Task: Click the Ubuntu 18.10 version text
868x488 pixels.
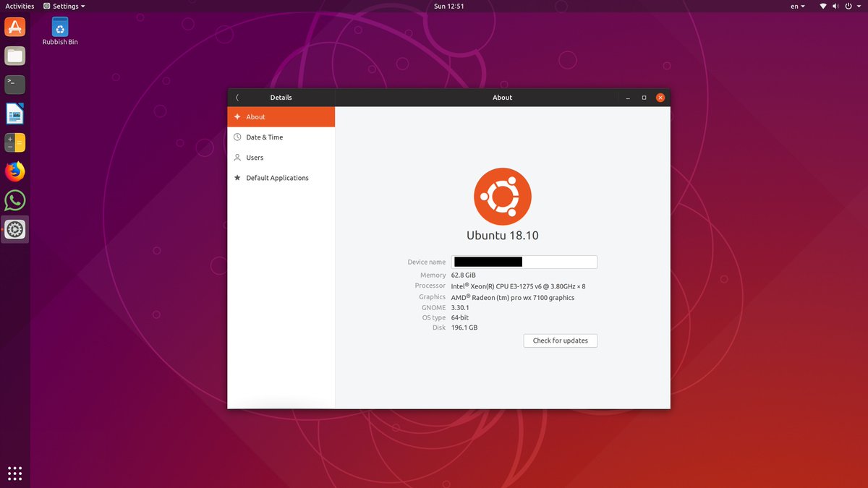Action: pos(503,236)
